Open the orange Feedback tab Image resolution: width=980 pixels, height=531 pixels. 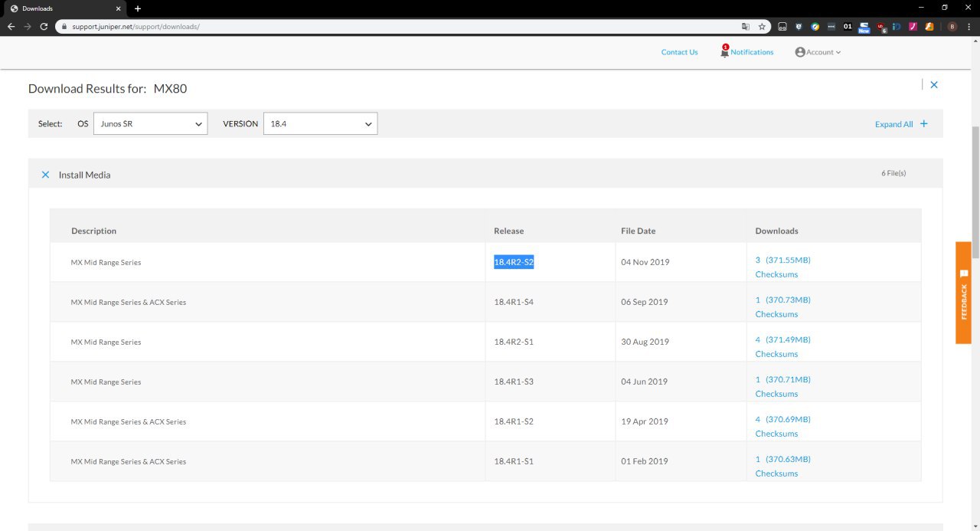point(963,293)
